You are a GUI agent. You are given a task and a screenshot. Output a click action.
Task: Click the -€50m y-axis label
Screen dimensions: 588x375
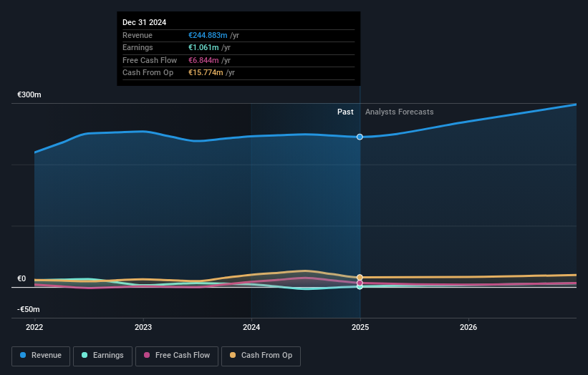click(x=29, y=309)
